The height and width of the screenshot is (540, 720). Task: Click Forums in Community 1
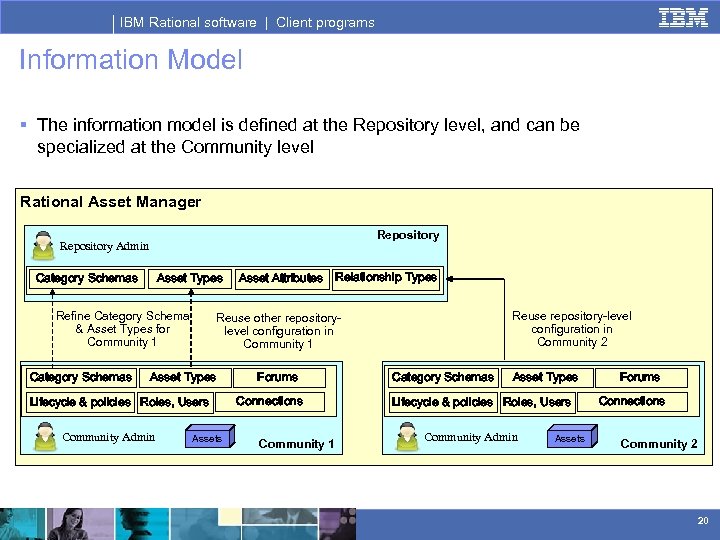coord(279,377)
